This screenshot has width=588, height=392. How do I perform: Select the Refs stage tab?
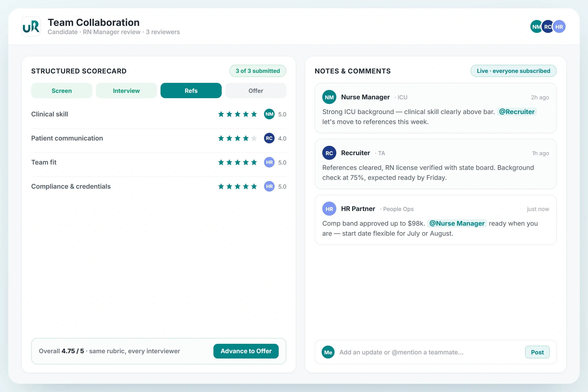pos(191,91)
